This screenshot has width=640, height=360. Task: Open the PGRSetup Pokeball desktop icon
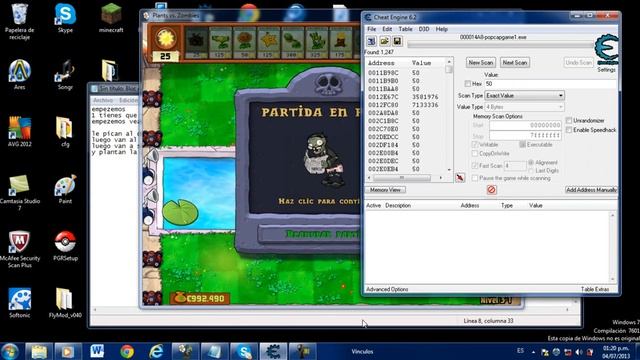(x=65, y=246)
